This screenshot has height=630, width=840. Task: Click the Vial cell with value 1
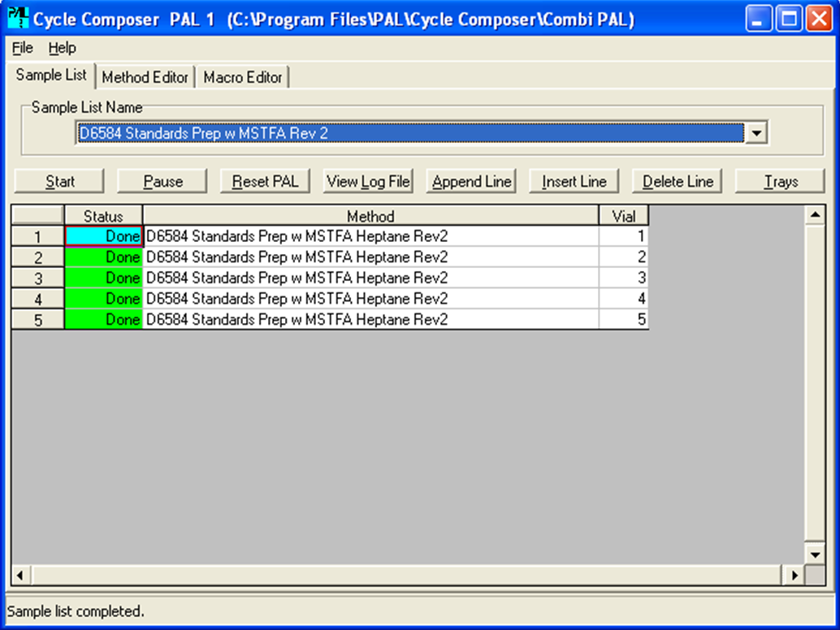[624, 236]
